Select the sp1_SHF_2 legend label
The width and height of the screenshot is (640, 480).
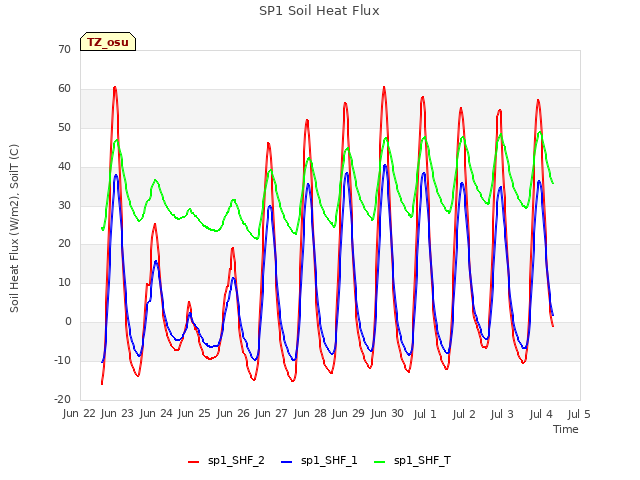tap(236, 460)
